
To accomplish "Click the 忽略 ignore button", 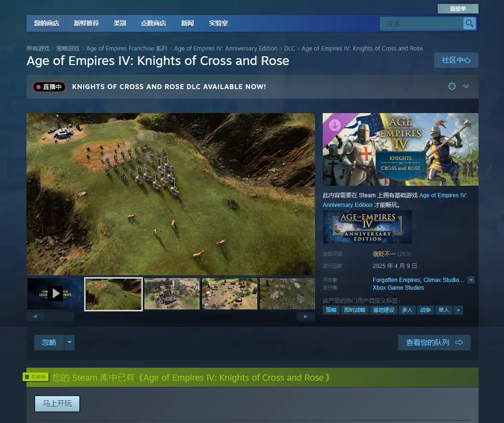I will click(x=49, y=343).
